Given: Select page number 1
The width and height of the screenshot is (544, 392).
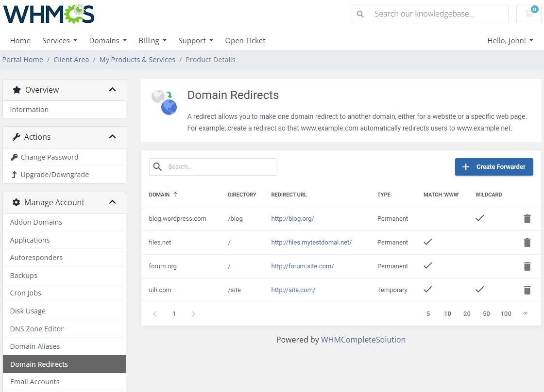Looking at the screenshot, I should [174, 314].
